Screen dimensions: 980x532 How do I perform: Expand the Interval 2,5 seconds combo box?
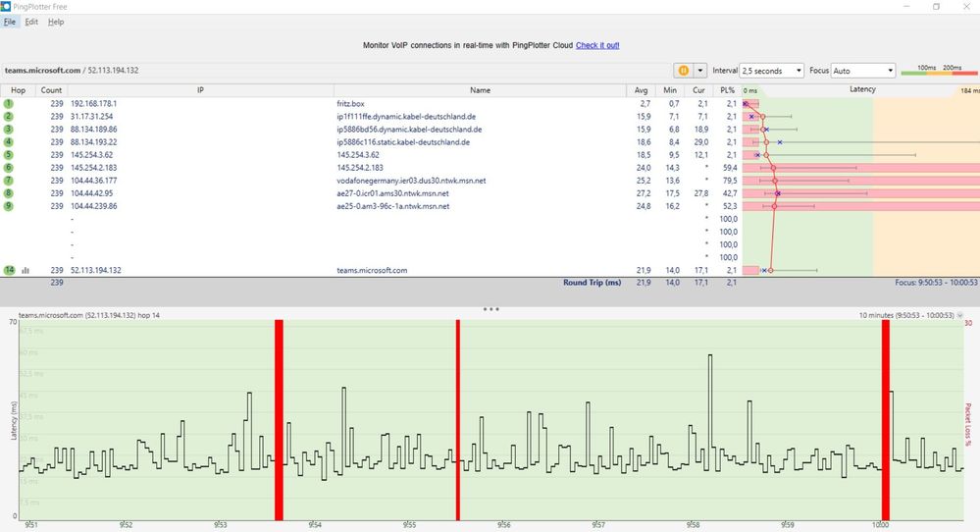pos(771,71)
